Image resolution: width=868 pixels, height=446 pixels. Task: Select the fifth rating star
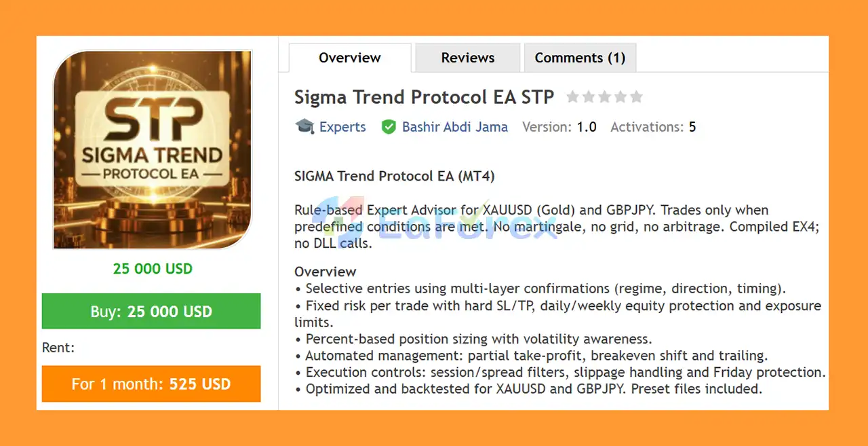[636, 96]
